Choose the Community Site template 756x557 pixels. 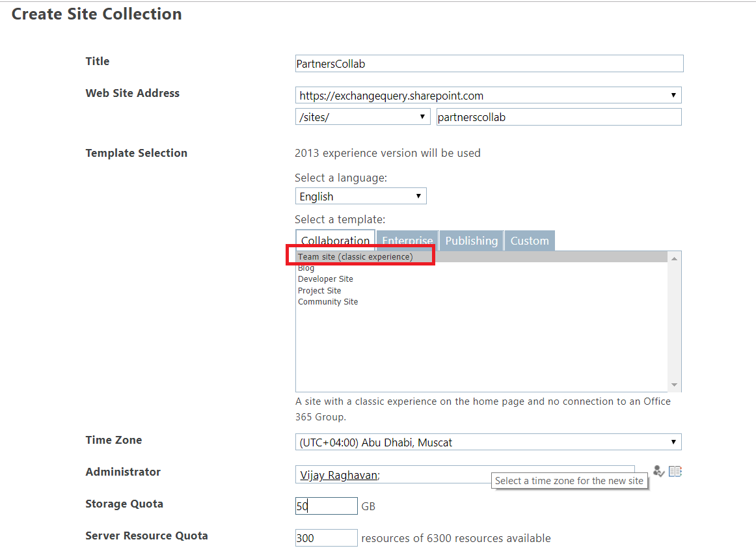[x=328, y=301]
